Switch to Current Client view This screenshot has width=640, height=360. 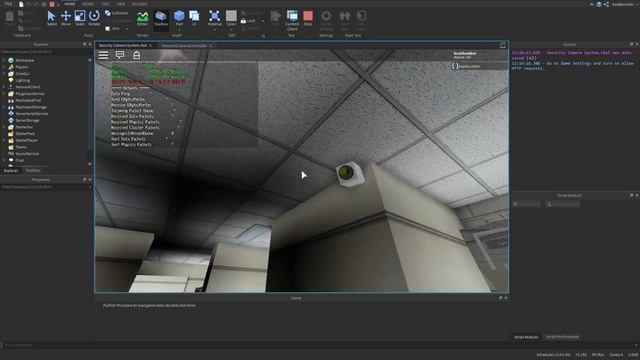(x=292, y=20)
